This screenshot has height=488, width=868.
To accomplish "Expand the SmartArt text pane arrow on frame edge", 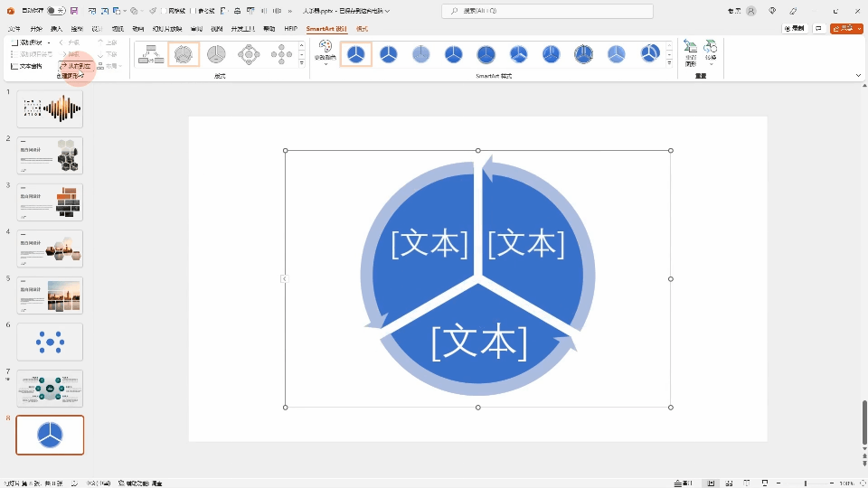I will coord(284,279).
